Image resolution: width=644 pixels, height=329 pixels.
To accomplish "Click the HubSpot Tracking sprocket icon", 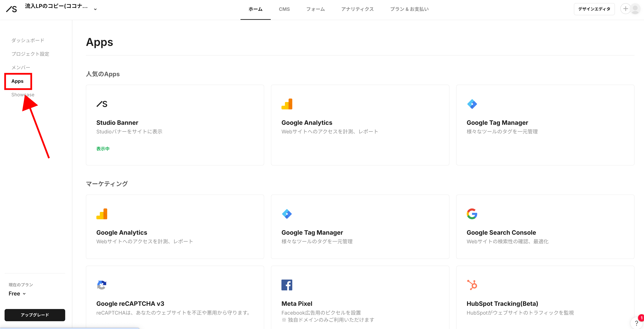I will [472, 285].
